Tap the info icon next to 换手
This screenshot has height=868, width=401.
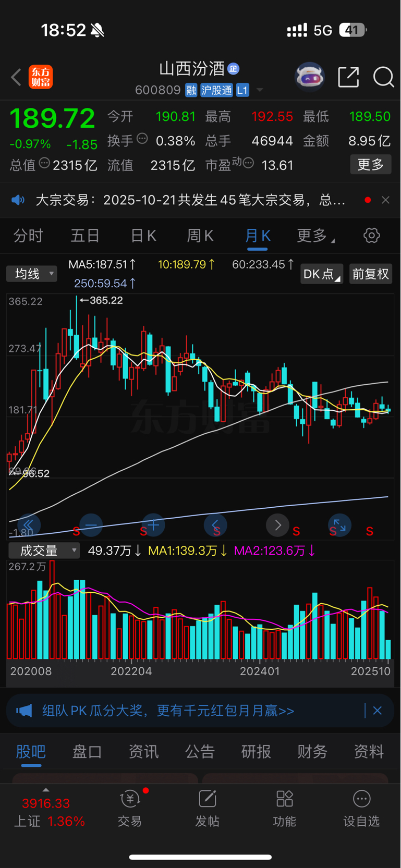click(142, 139)
